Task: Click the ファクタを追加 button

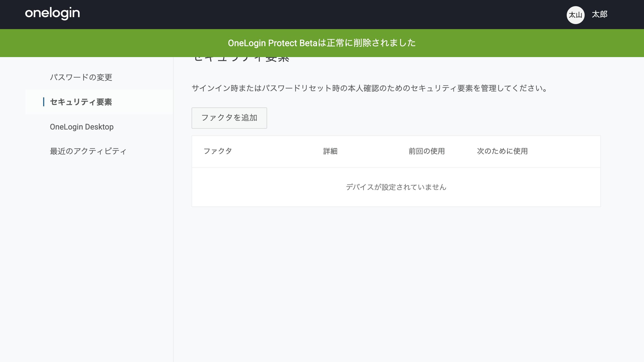Action: click(229, 118)
